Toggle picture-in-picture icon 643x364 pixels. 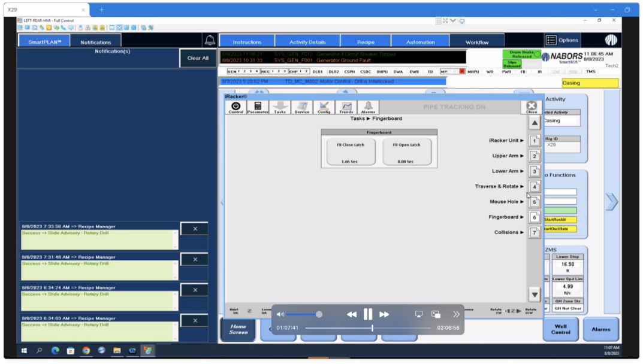click(x=436, y=314)
